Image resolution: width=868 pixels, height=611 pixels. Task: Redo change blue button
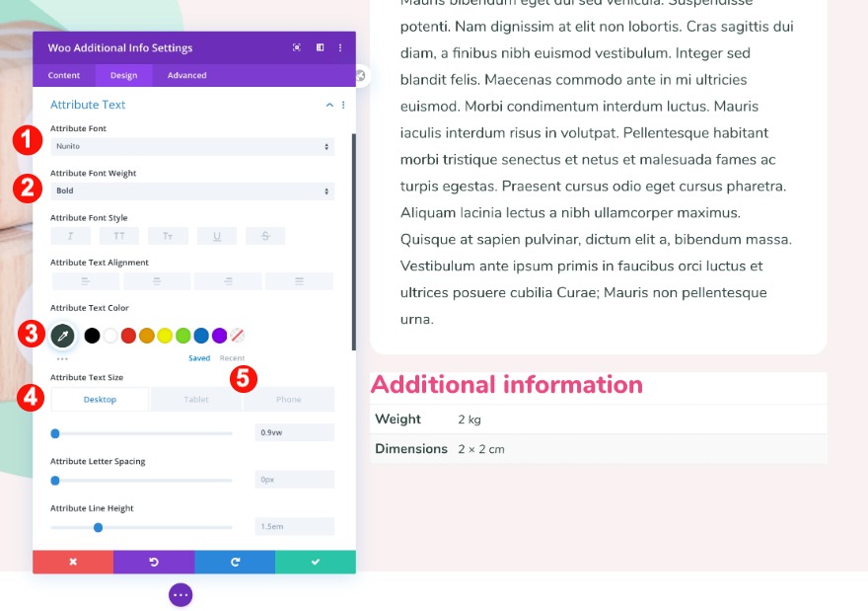235,562
